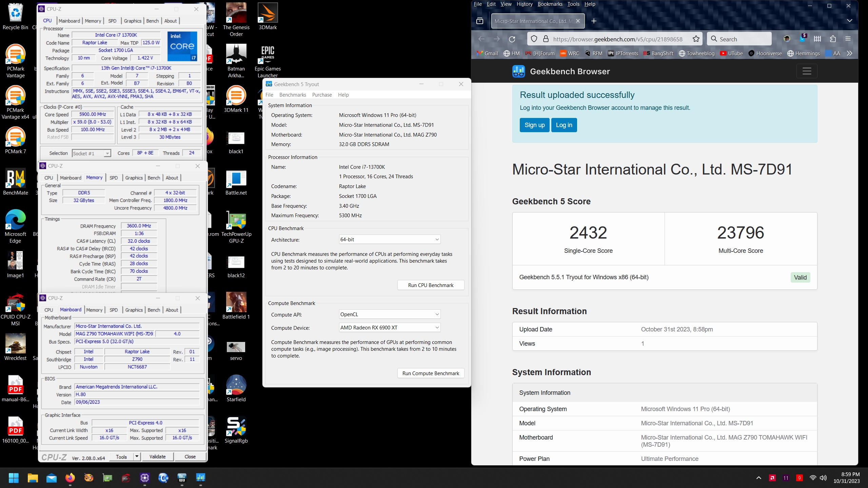Open Purchase menu in Geekbench 5

[x=322, y=95]
